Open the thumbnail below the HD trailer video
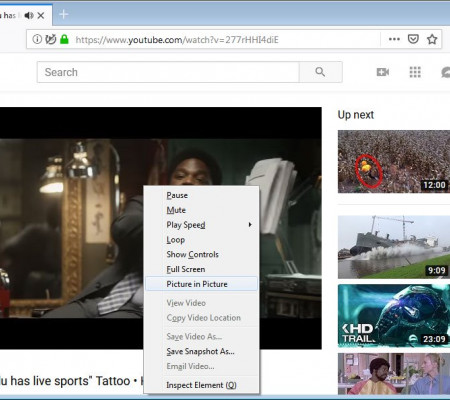The height and width of the screenshot is (400, 450). [x=394, y=374]
